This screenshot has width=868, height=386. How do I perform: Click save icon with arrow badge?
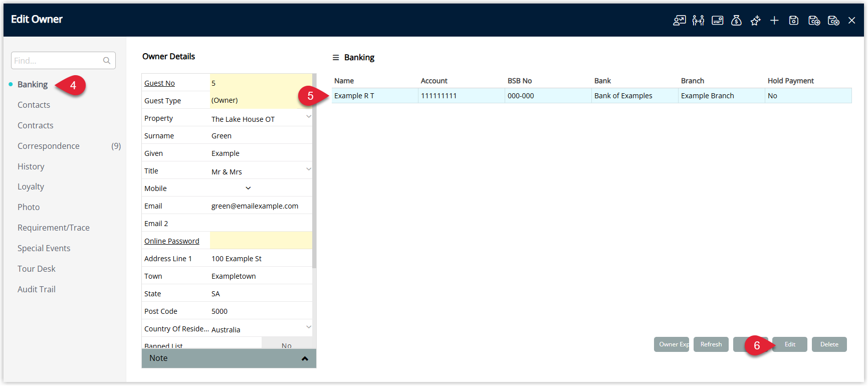click(814, 21)
